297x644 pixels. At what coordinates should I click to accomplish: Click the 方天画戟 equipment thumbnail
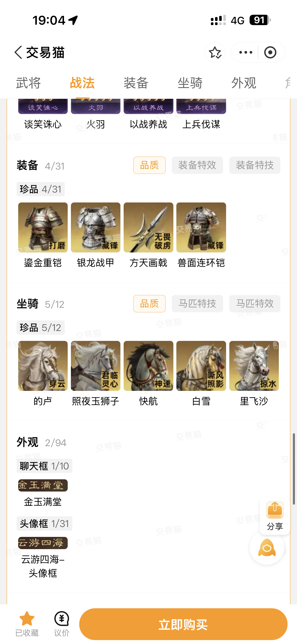pos(148,228)
